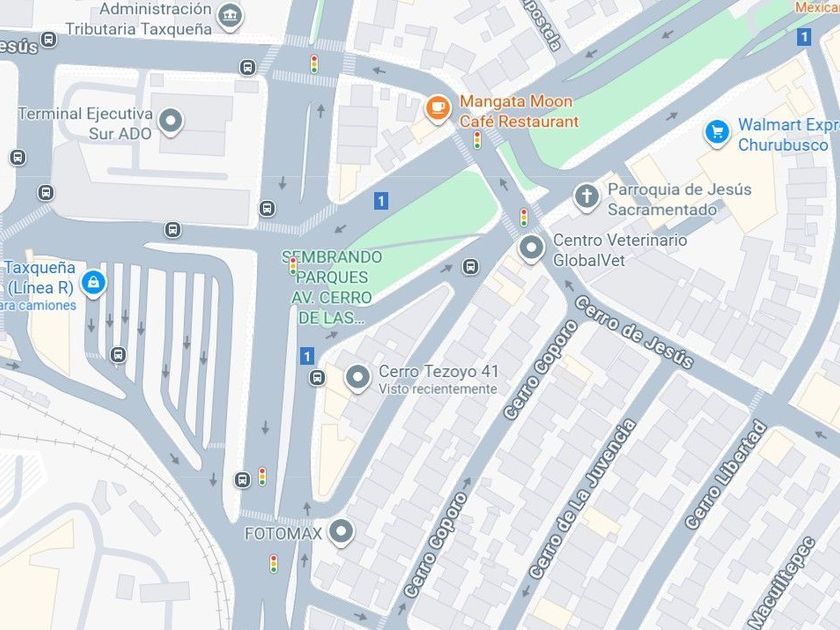Select the Taxqueña Línea R shopping bag pin
The image size is (840, 630).
tap(94, 283)
